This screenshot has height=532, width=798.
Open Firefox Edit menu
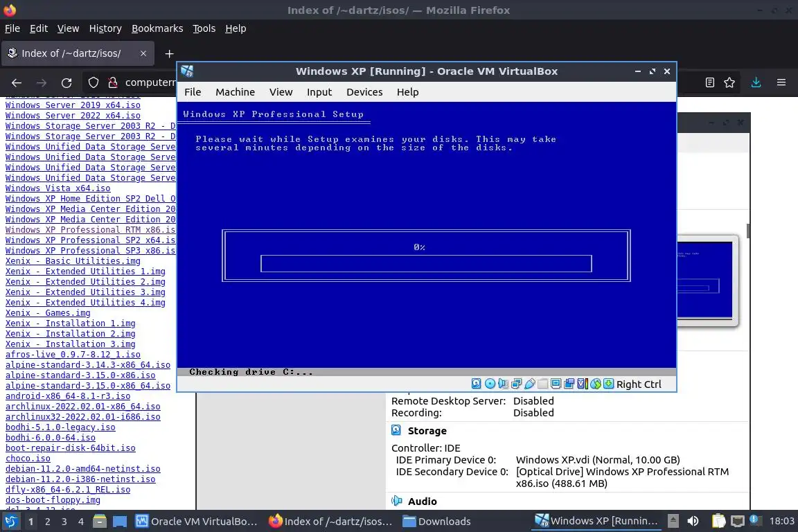tap(39, 28)
